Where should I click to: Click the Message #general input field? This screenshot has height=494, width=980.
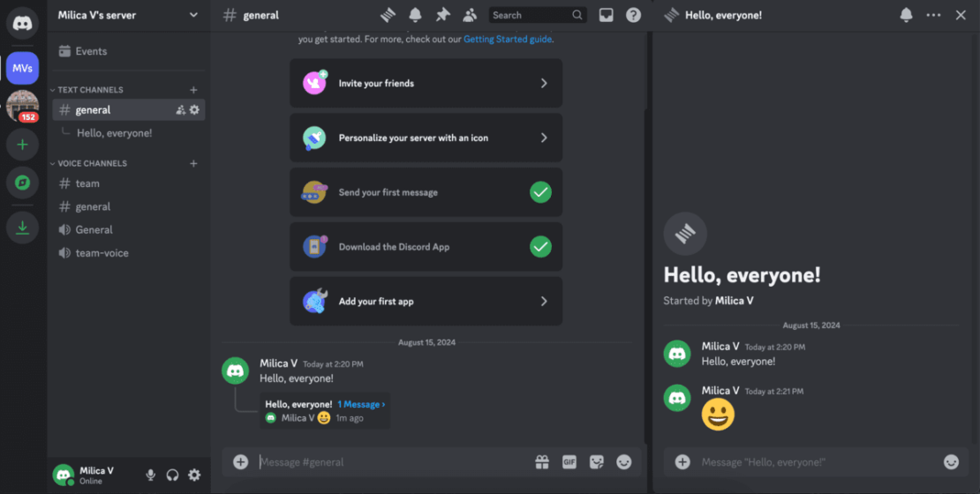pyautogui.click(x=388, y=462)
